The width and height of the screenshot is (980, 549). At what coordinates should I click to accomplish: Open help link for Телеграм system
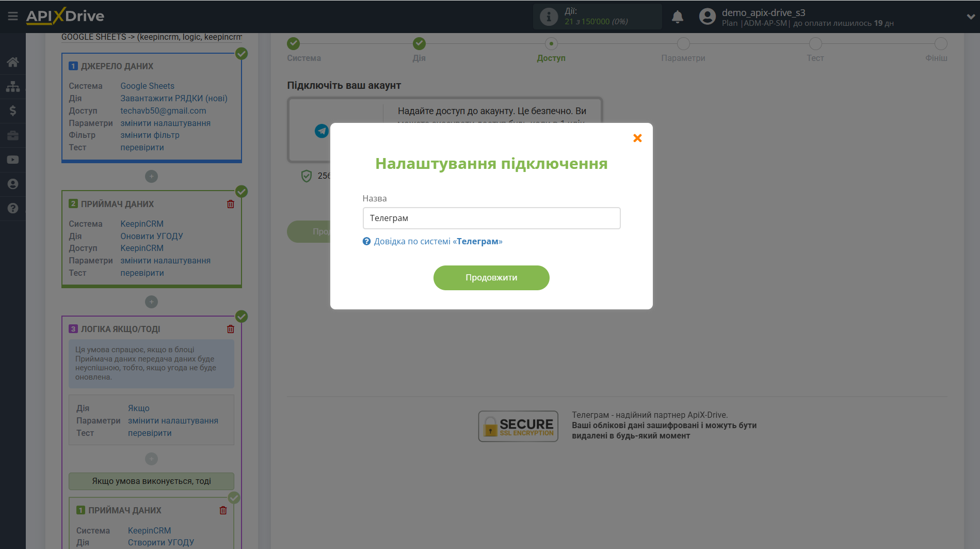point(438,241)
